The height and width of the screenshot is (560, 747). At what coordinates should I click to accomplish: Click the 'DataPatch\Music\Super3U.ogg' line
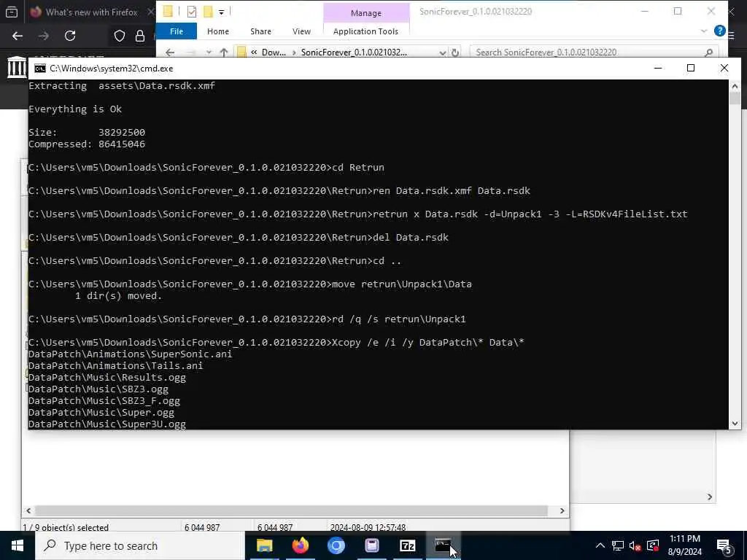click(107, 424)
